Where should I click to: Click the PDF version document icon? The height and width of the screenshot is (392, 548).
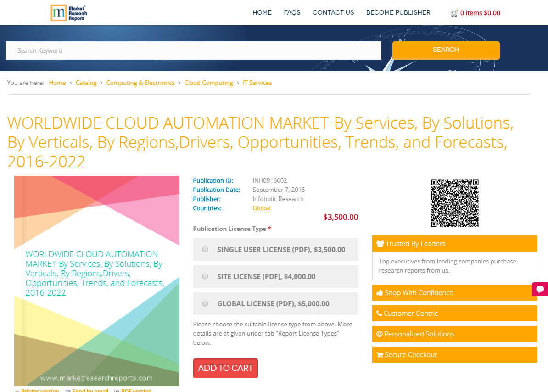point(116,390)
